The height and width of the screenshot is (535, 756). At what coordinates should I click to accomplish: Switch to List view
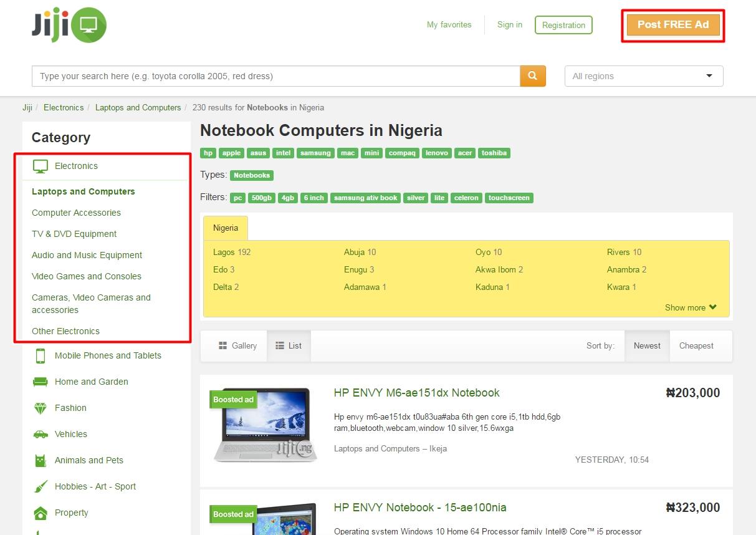tap(289, 345)
